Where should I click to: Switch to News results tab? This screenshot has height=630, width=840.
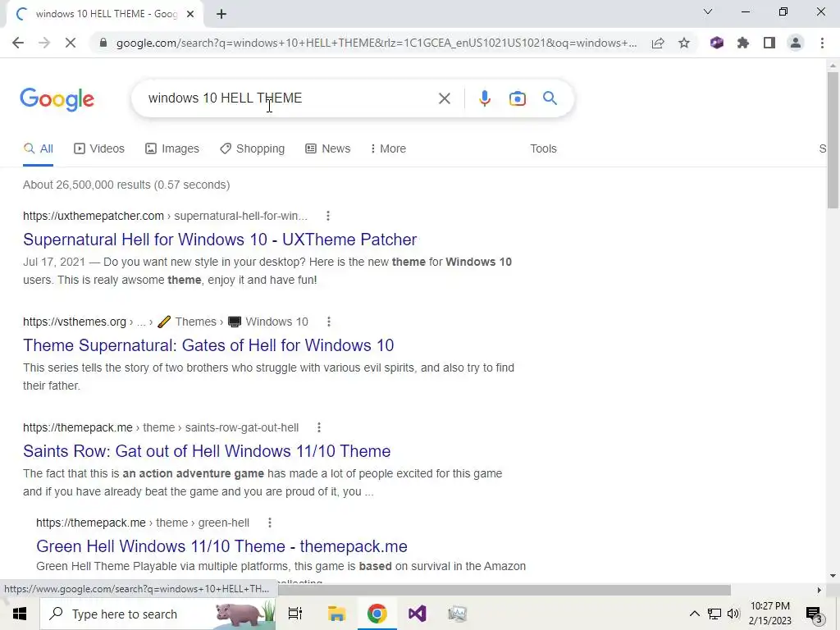pyautogui.click(x=328, y=148)
